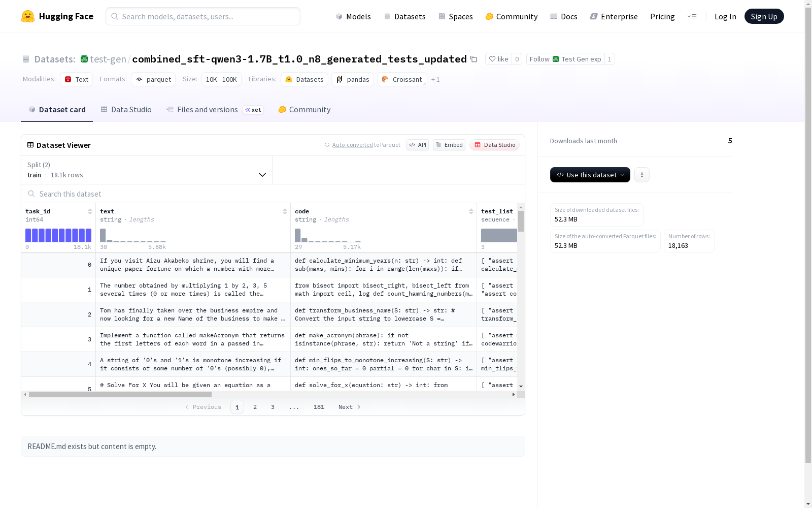Click the Text modality tag

tap(77, 79)
